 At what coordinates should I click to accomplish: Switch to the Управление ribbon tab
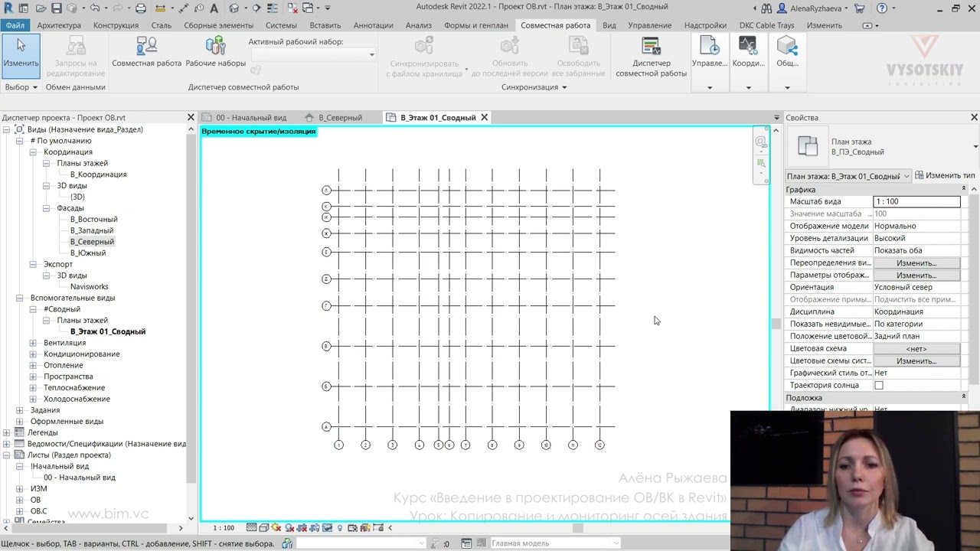(649, 25)
